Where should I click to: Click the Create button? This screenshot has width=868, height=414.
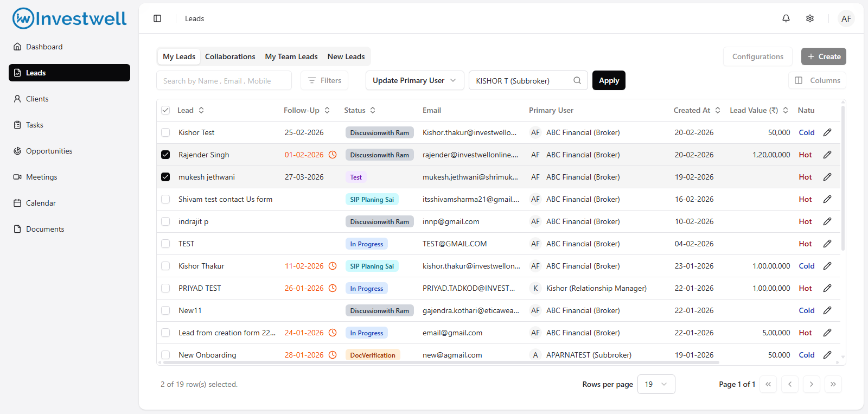(x=824, y=56)
